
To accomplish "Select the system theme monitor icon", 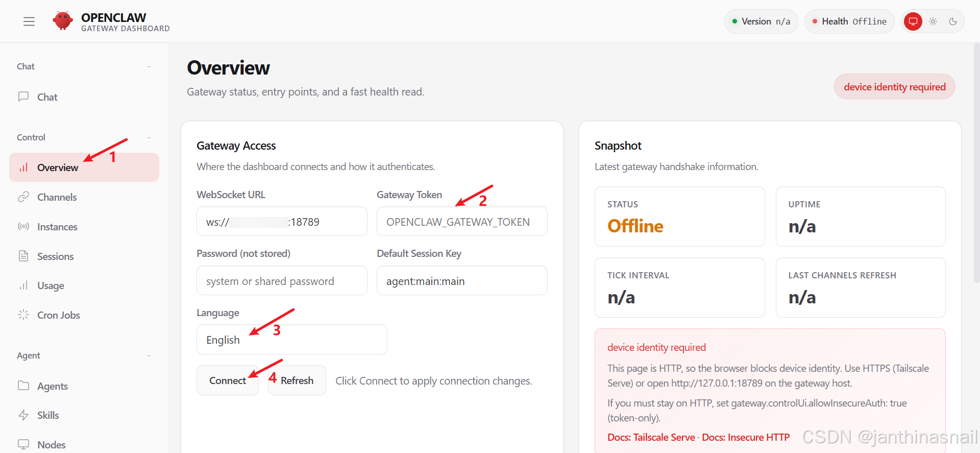I will [x=913, y=21].
